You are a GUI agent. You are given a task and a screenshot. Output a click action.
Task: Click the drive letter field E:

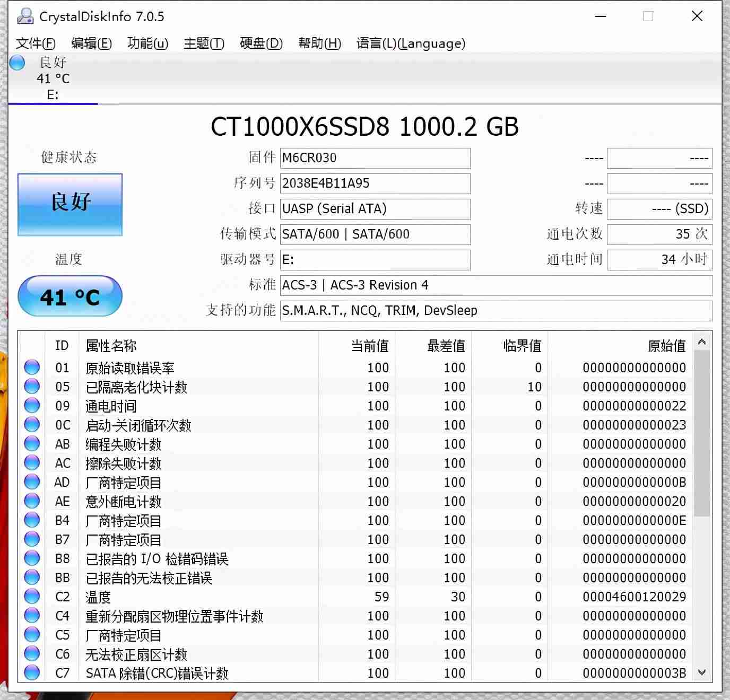pyautogui.click(x=375, y=260)
